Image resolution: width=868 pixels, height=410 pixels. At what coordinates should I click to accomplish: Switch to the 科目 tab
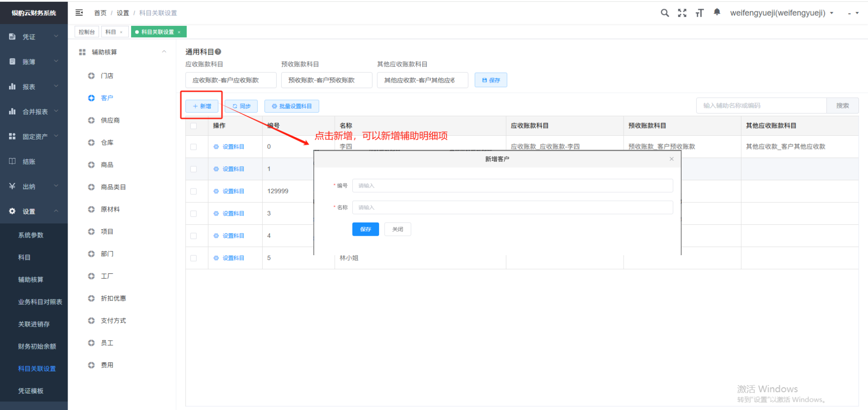114,32
